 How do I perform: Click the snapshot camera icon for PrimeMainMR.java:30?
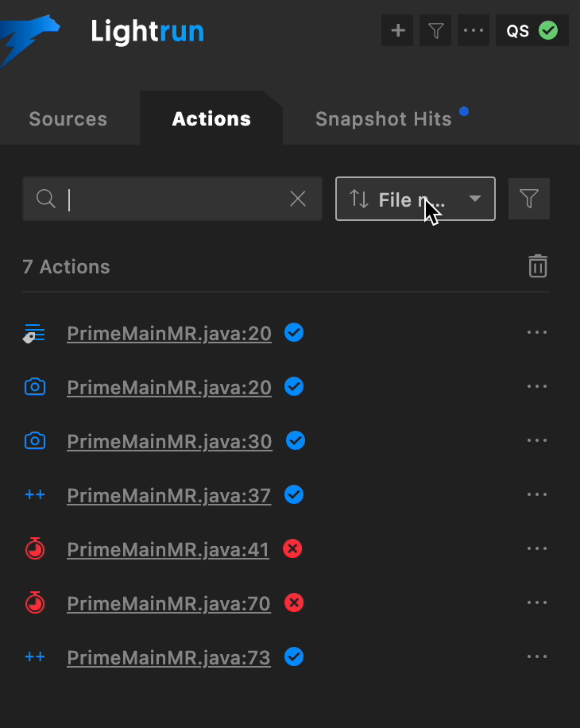pyautogui.click(x=34, y=441)
